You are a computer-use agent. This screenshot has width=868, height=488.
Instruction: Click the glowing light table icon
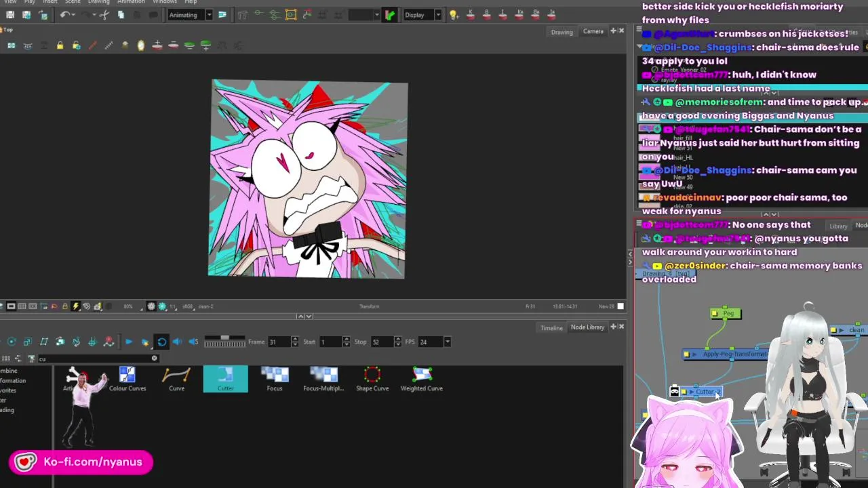[x=141, y=45]
